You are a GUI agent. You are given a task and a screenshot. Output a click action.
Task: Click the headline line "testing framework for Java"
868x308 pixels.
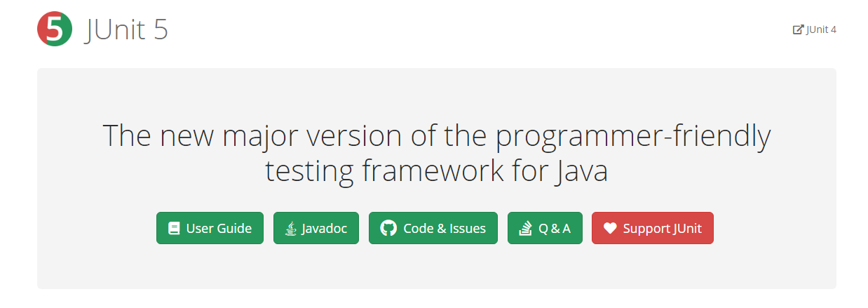pyautogui.click(x=436, y=172)
